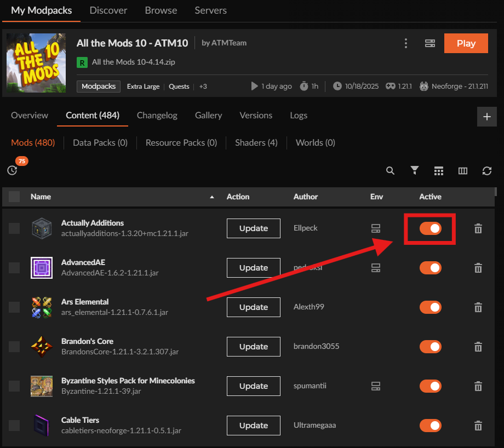504x448 pixels.
Task: Click the 10/18/2025 date clock icon
Action: point(337,86)
